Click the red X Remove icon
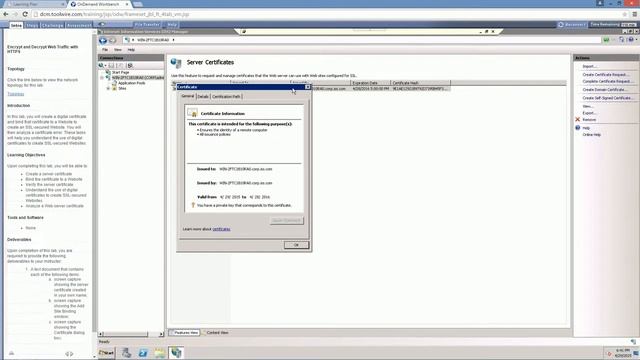The height and width of the screenshot is (360, 640). pos(578,120)
